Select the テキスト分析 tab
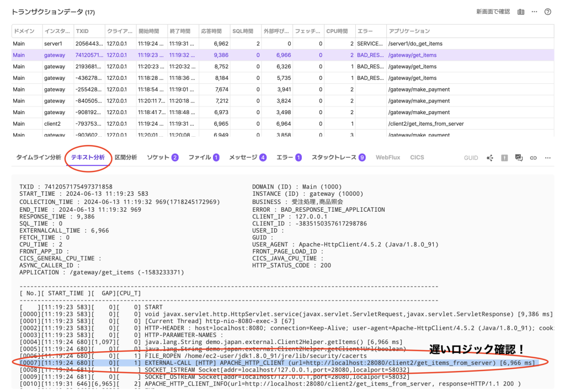This screenshot has width=565, height=392. 88,157
